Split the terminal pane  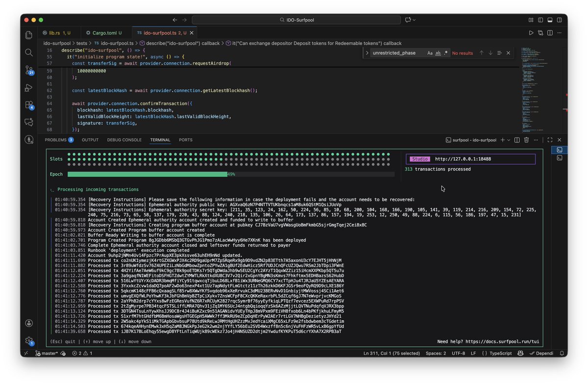(517, 140)
